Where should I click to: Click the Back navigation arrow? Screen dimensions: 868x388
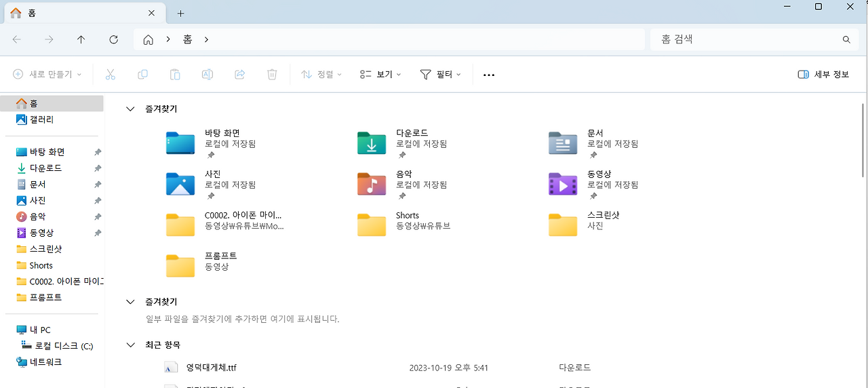17,39
